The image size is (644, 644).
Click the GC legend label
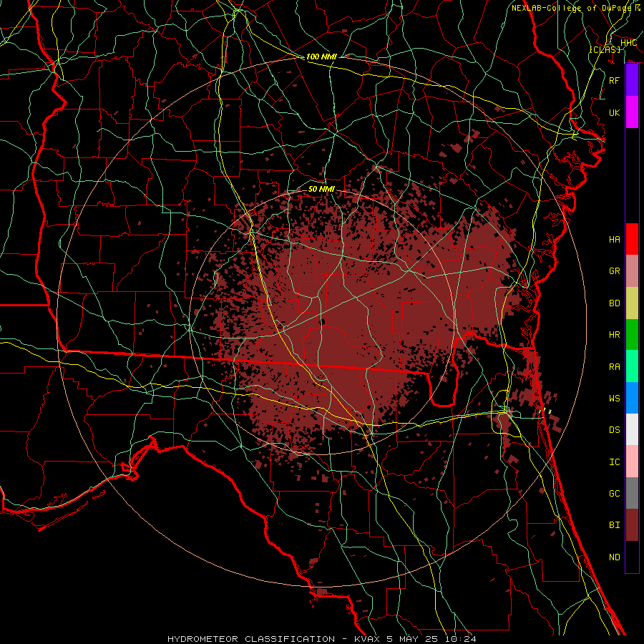click(x=615, y=493)
